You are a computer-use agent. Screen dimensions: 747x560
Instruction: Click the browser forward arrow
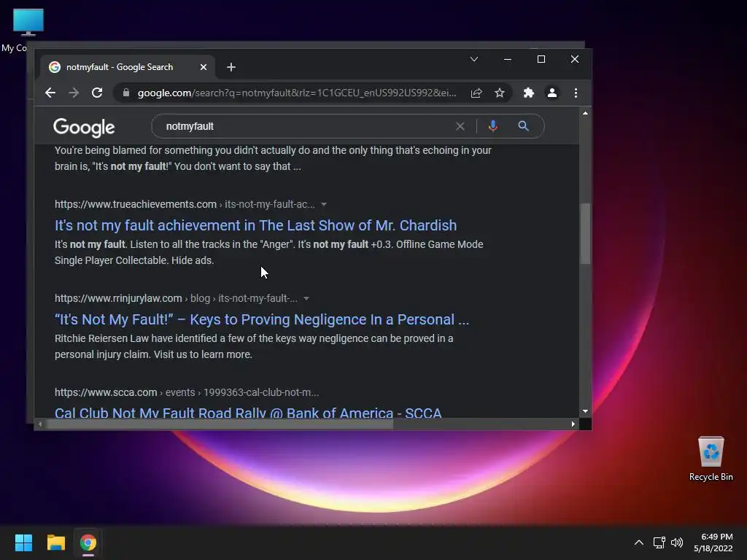(74, 93)
